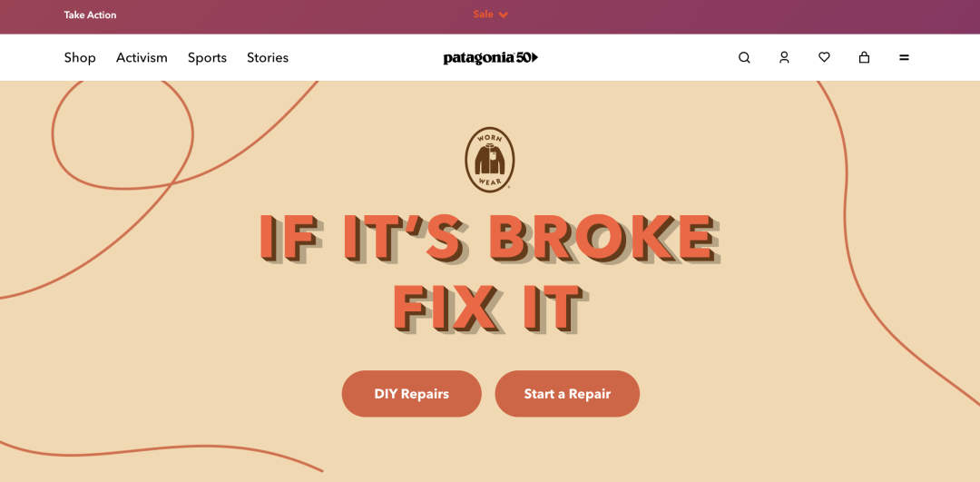Open the account profile icon
This screenshot has width=980, height=482.
pos(784,57)
